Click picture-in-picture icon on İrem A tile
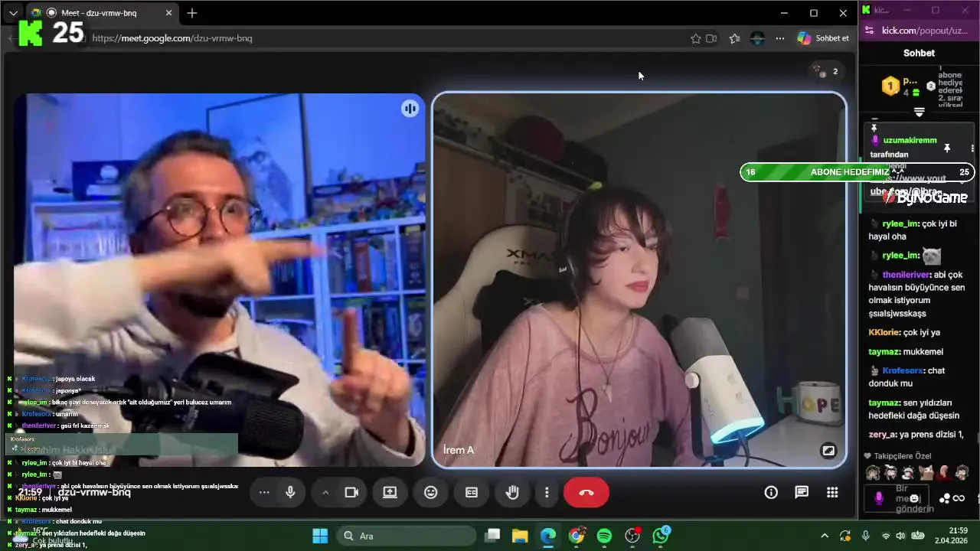 [x=828, y=451]
